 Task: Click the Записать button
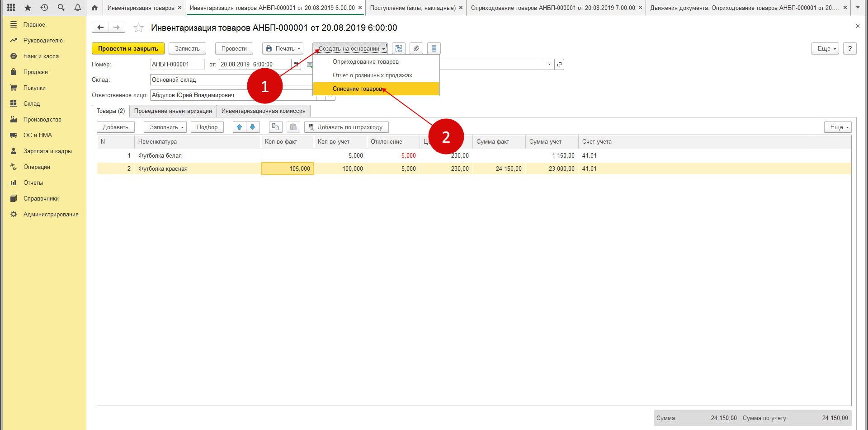(x=187, y=48)
